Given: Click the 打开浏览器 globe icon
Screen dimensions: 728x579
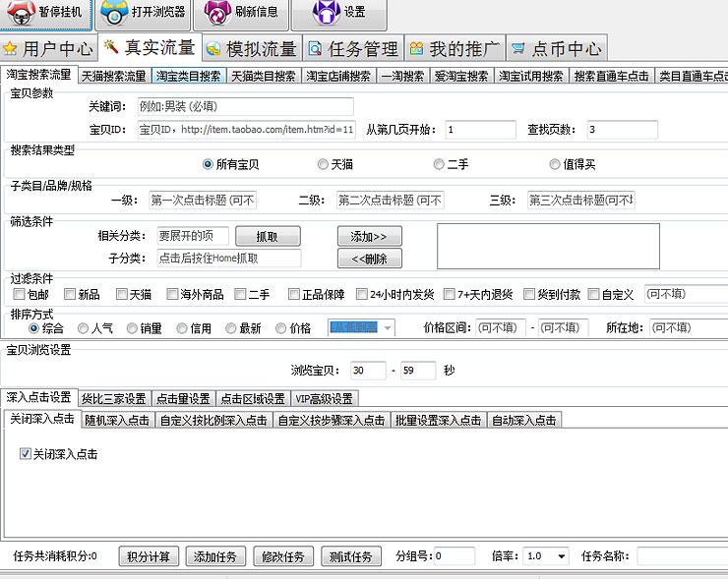Looking at the screenshot, I should tap(114, 13).
